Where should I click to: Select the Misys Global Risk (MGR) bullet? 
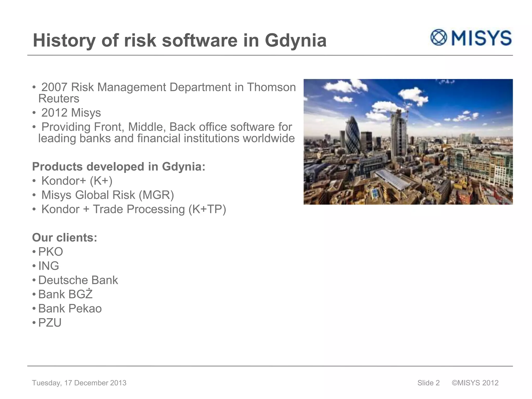pyautogui.click(x=107, y=195)
